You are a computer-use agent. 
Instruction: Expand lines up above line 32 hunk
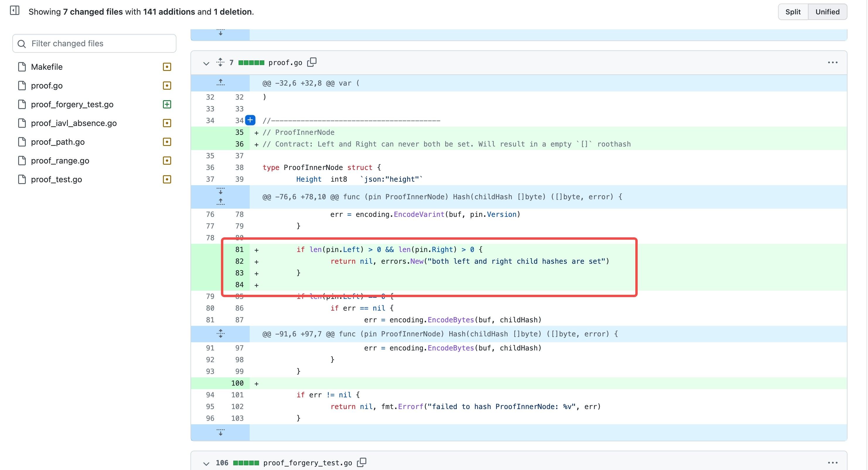tap(220, 83)
